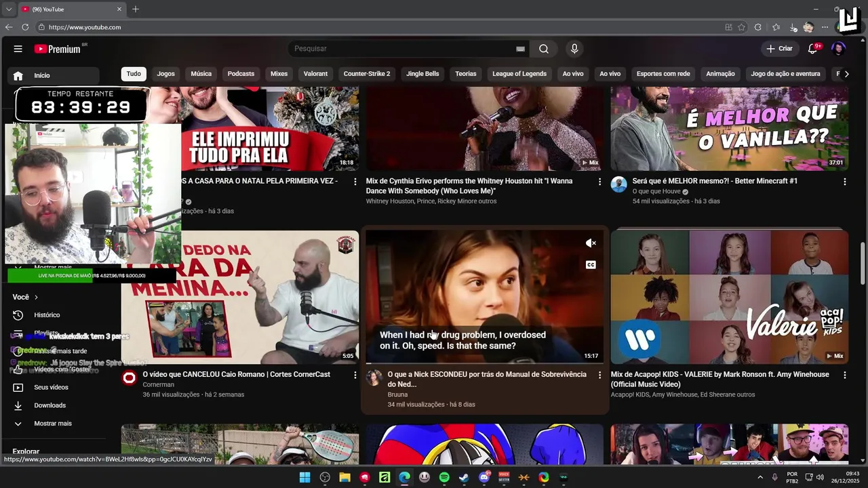Open options menu for Cynthia Erivo mix
This screenshot has height=488, width=868.
[x=599, y=182]
